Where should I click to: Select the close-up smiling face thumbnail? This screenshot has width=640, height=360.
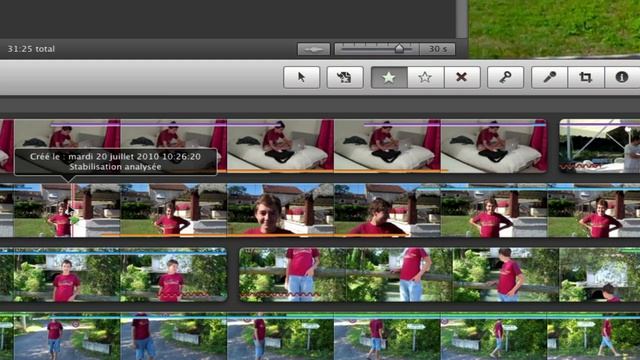coord(280,211)
